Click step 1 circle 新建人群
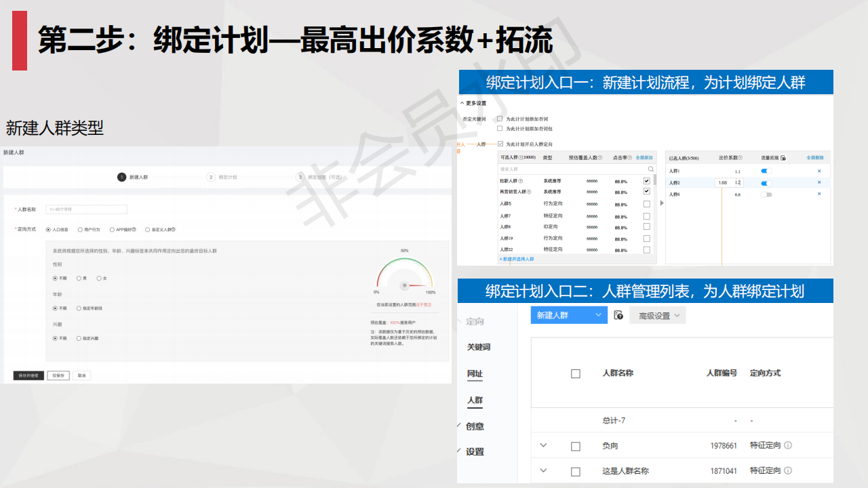 (x=121, y=177)
